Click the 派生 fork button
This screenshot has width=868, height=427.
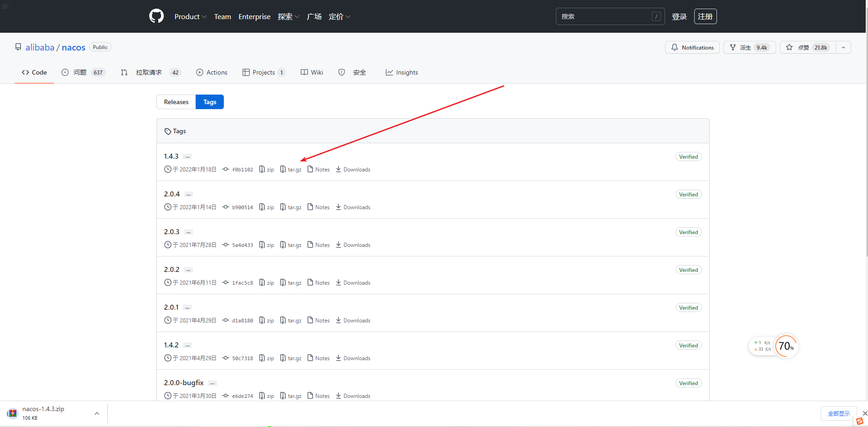click(749, 47)
